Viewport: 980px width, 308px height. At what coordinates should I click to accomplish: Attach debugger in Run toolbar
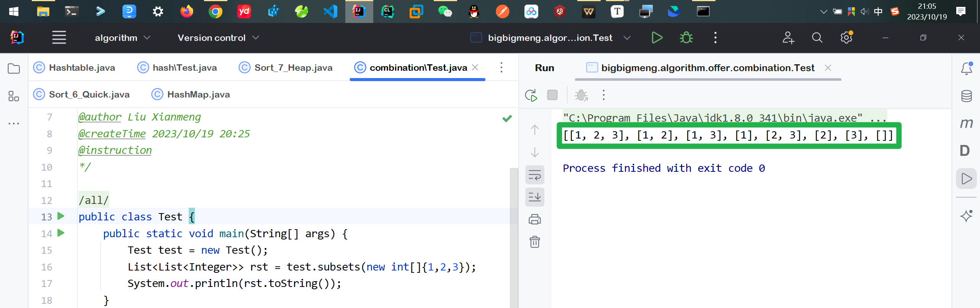581,95
